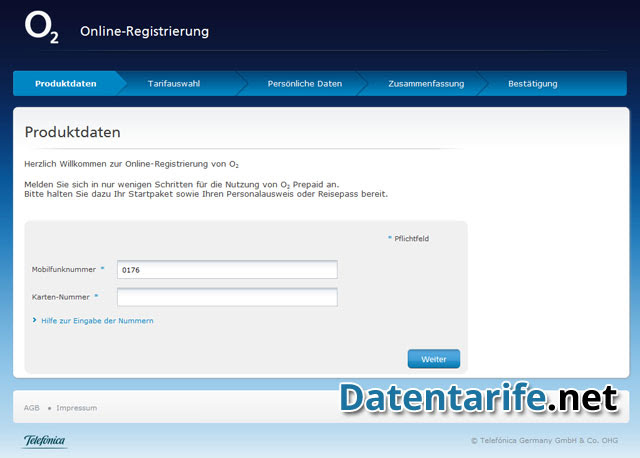Switch to the Bestätigung step

pos(533,84)
